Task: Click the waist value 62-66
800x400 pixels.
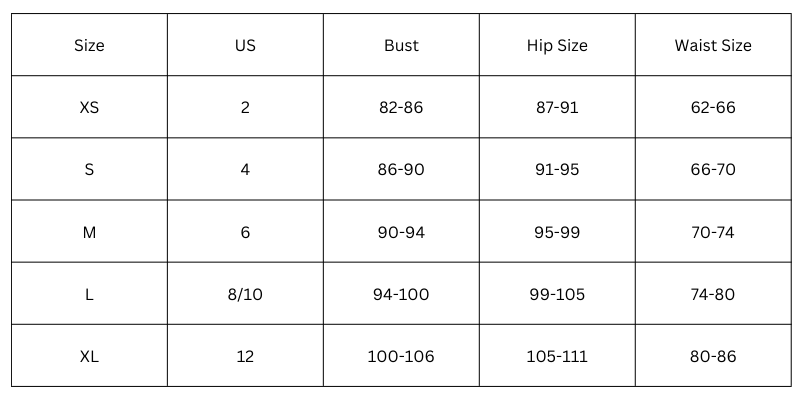Action: pyautogui.click(x=712, y=107)
